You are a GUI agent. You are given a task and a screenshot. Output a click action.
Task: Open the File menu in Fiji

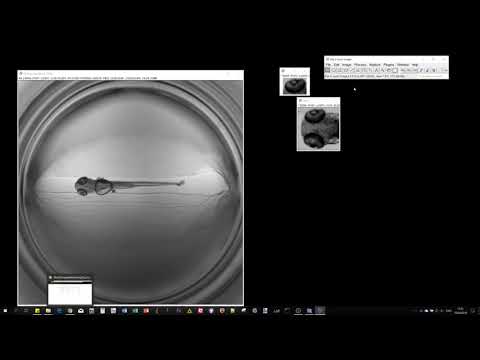point(328,65)
